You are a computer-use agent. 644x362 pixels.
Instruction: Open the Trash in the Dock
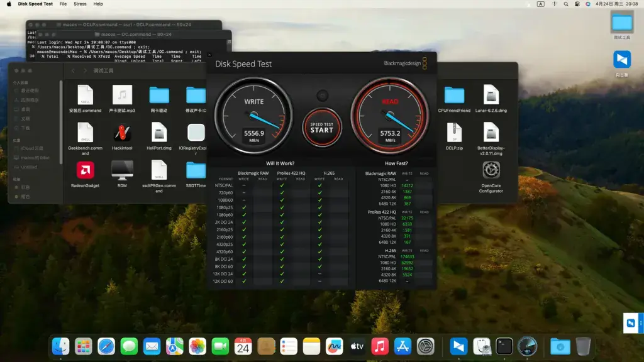pos(583,346)
